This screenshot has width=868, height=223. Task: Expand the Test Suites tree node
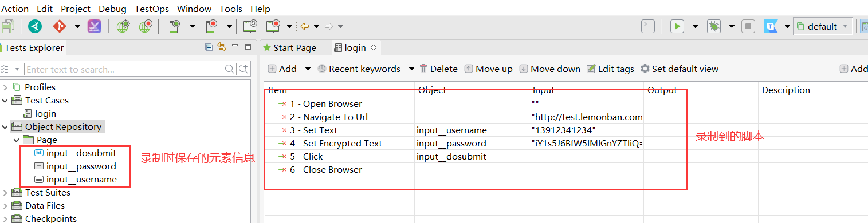coord(5,192)
